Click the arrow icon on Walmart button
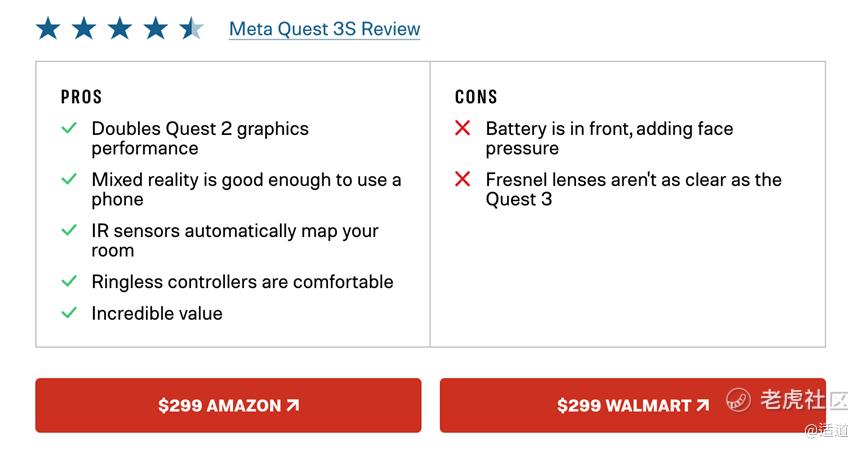This screenshot has width=865, height=451. pyautogui.click(x=702, y=405)
